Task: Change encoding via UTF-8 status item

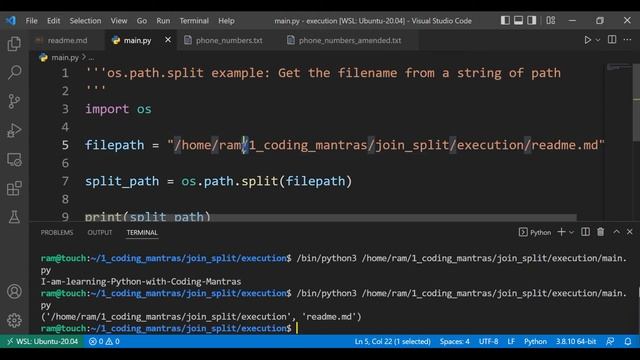Action: point(489,341)
